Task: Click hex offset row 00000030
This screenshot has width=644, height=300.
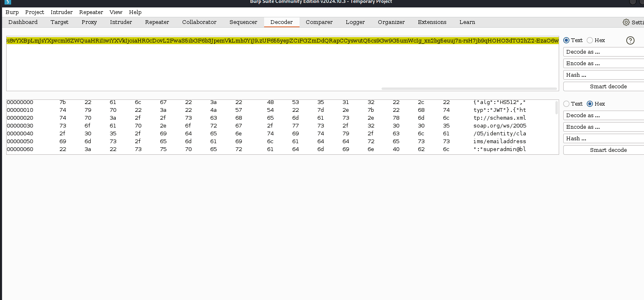Action: [20, 126]
